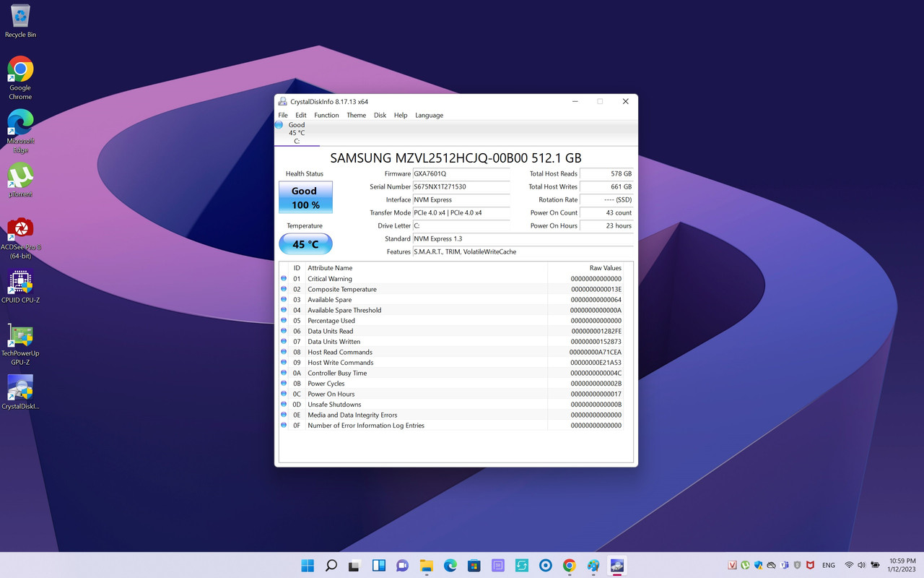Click the Power On Hours 23 hours value

pos(606,226)
